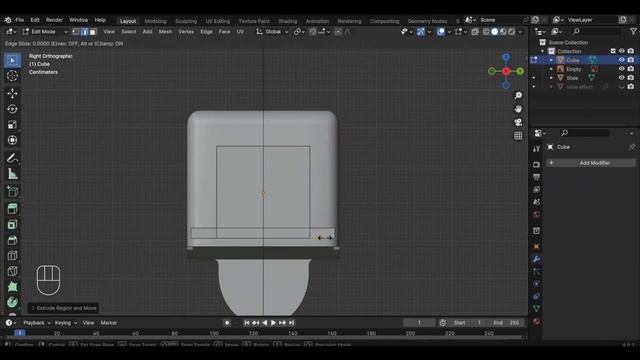Image resolution: width=640 pixels, height=360 pixels.
Task: Open the editor type dropdown
Action: click(10, 31)
